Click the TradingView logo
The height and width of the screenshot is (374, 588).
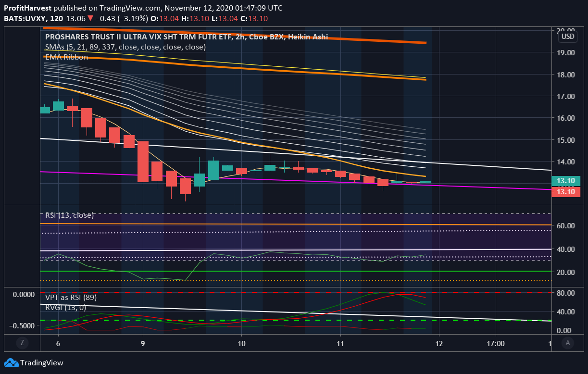pyautogui.click(x=34, y=363)
